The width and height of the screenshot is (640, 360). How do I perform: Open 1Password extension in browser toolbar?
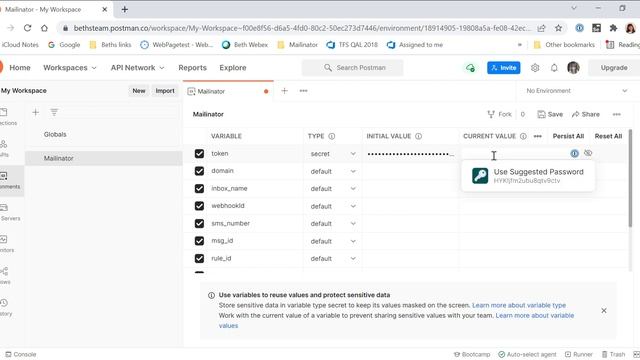coord(579,28)
